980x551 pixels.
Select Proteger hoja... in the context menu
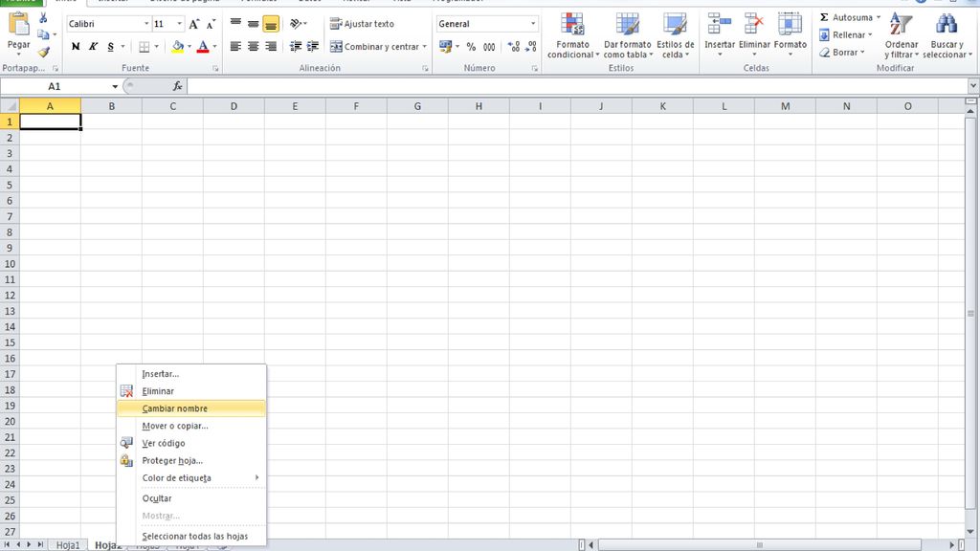(x=191, y=461)
